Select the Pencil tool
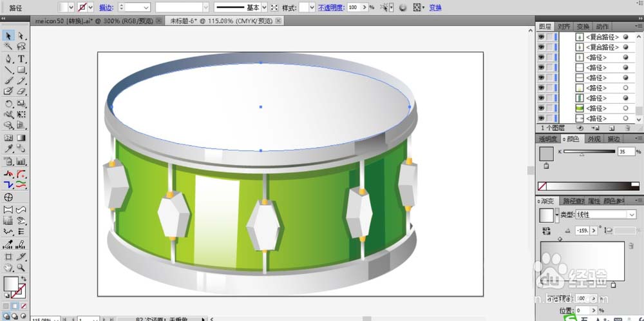Screen dimensions: 644x321 pos(21,81)
